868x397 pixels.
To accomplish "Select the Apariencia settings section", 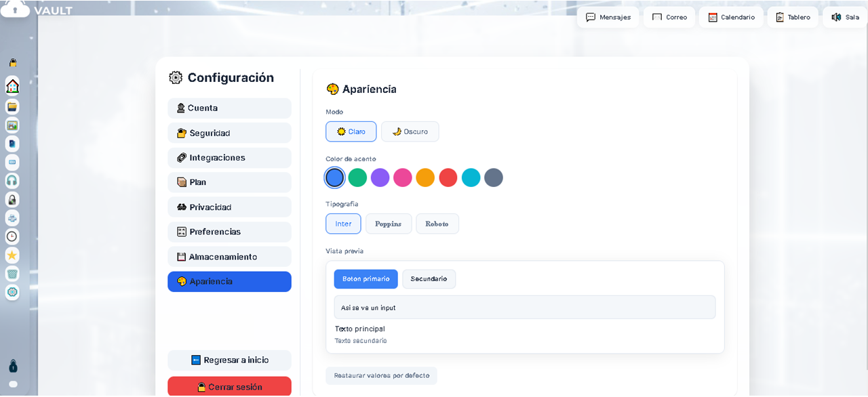I will tap(229, 282).
